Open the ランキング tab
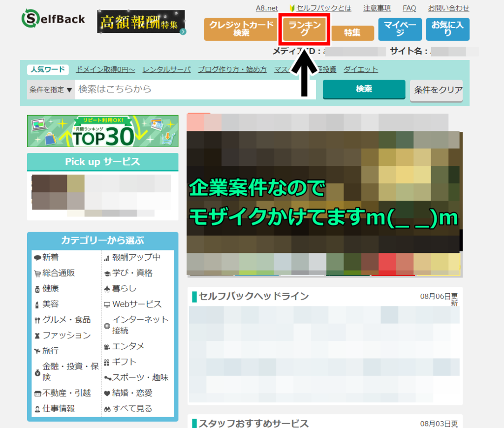The image size is (504, 428). 304,29
